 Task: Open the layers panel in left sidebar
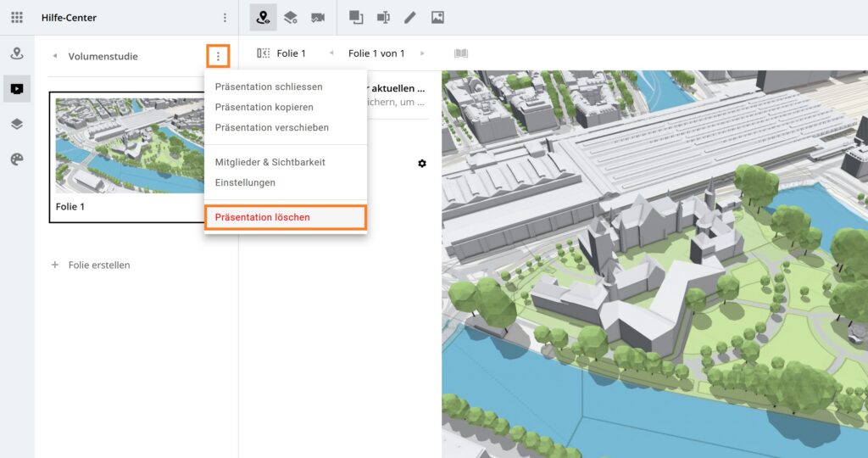tap(17, 125)
